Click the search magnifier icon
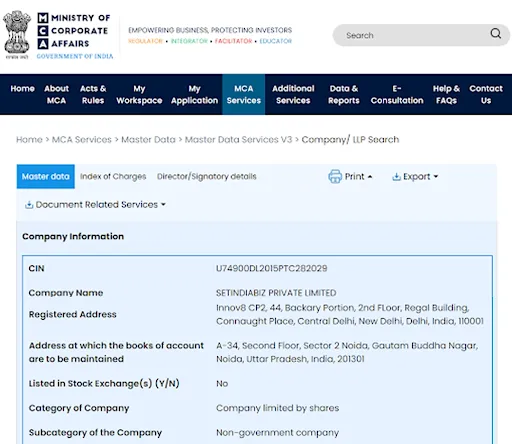The width and height of the screenshot is (512, 444). pyautogui.click(x=495, y=33)
